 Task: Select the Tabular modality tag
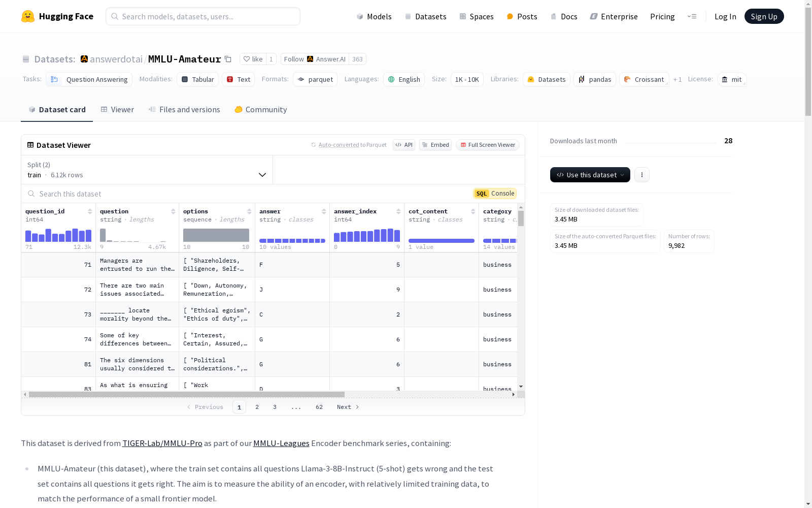click(x=198, y=79)
